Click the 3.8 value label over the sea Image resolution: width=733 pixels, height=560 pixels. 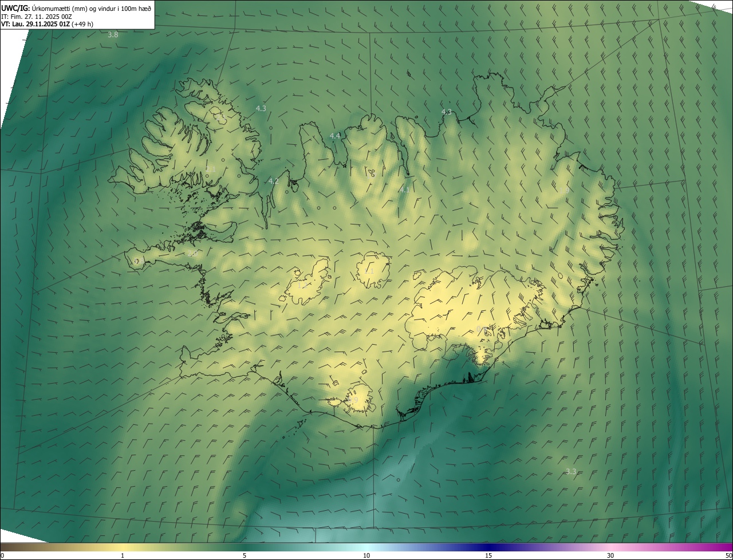pyautogui.click(x=113, y=35)
